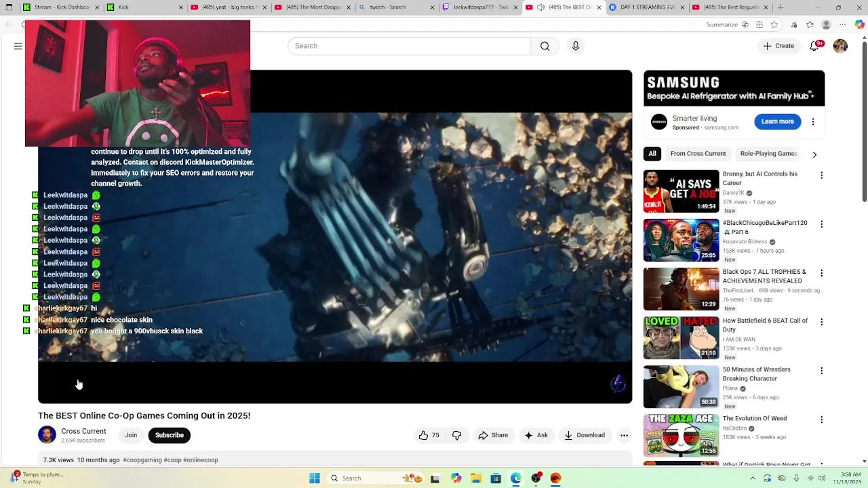
Task: Switch to leekwitdaspa777 Twitch tab
Action: (480, 7)
